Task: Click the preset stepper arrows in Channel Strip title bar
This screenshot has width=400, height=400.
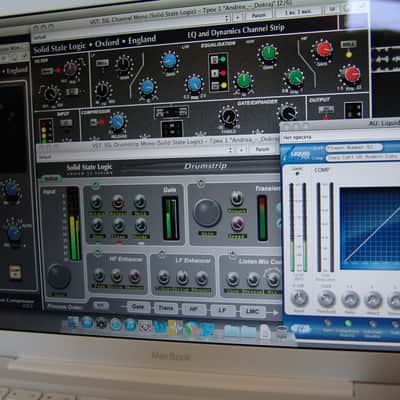Action: (227, 18)
